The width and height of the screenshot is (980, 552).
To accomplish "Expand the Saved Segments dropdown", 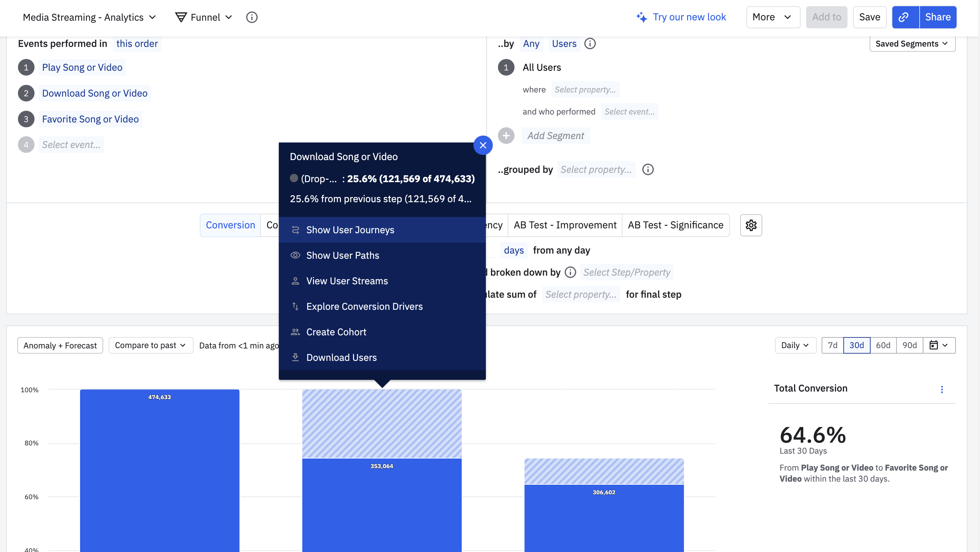I will click(912, 44).
